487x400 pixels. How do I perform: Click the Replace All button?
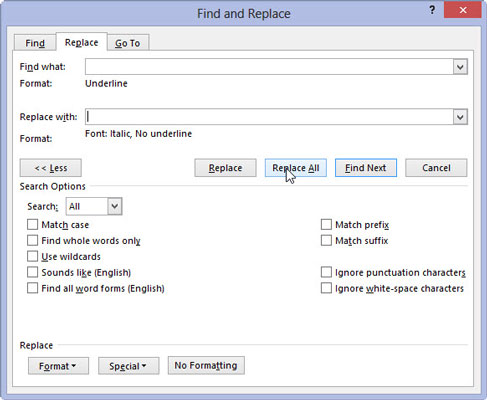(296, 168)
